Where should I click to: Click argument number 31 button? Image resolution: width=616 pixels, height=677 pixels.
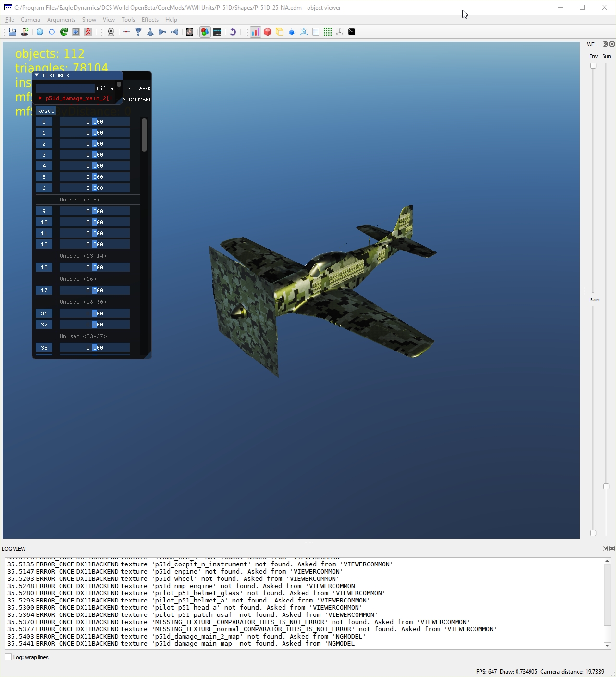coord(44,313)
